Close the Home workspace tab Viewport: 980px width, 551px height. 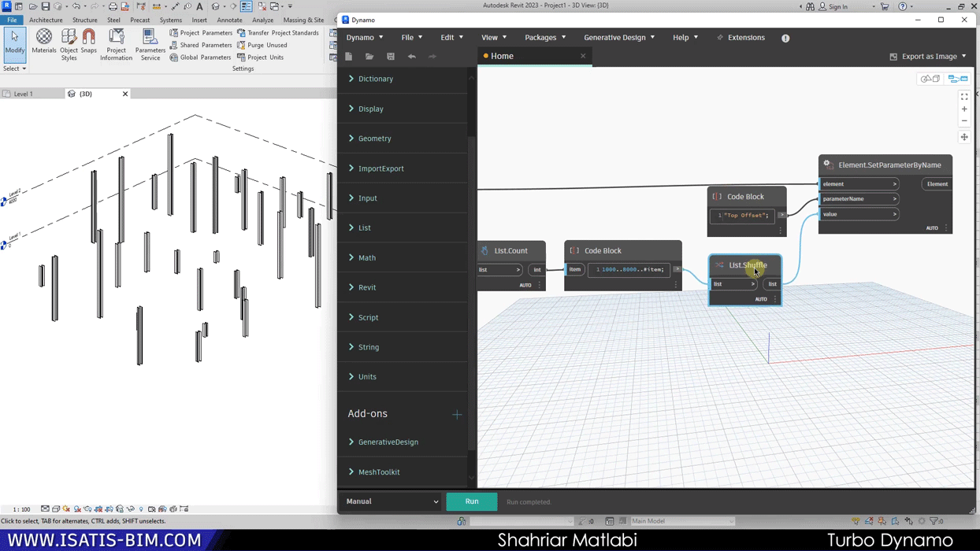[583, 56]
